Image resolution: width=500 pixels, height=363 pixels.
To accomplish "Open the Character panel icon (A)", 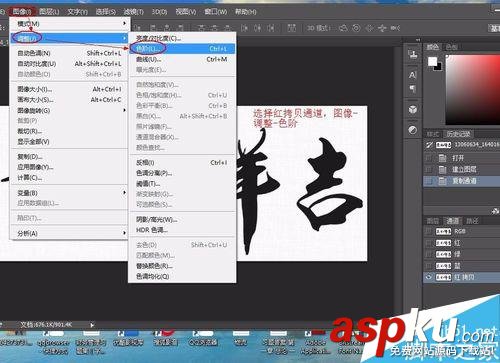I will click(x=413, y=75).
